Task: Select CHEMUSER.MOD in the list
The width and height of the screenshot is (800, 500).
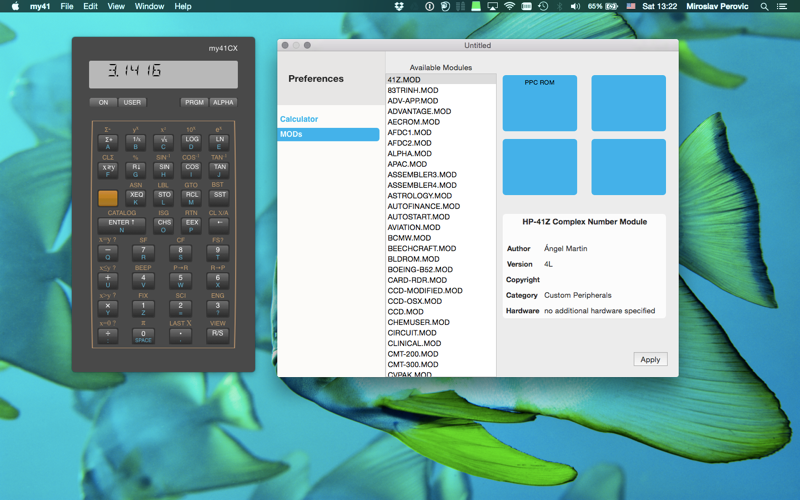Action: tap(441, 322)
